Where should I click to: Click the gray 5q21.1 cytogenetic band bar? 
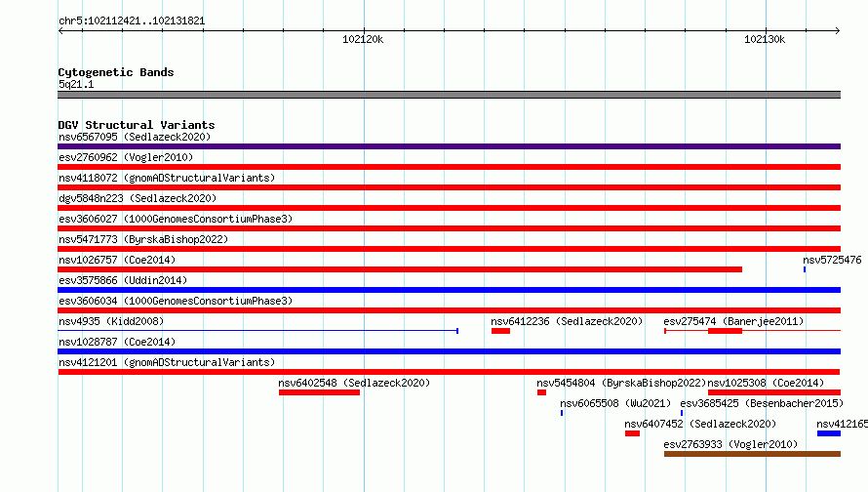pos(449,95)
